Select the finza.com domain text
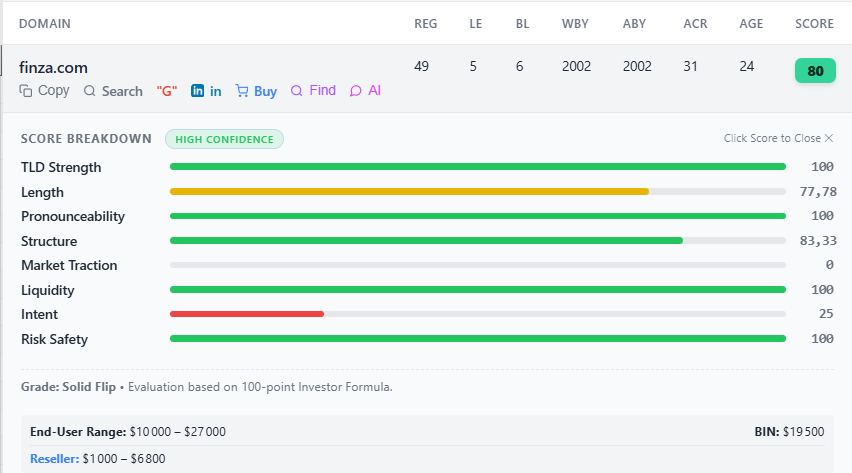Image resolution: width=852 pixels, height=473 pixels. coord(53,68)
